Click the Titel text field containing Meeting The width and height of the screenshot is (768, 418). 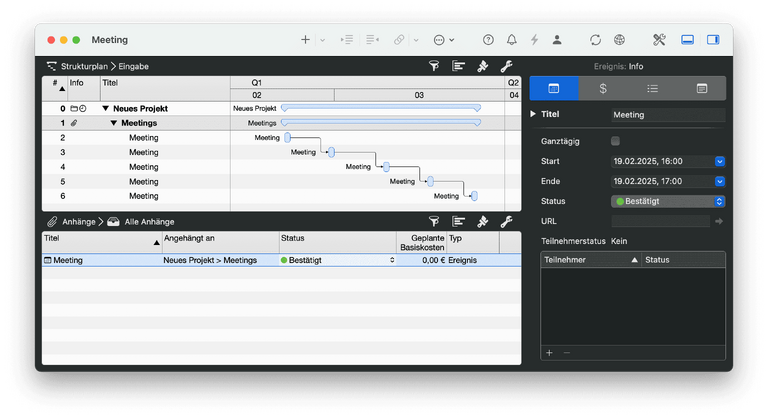click(667, 115)
